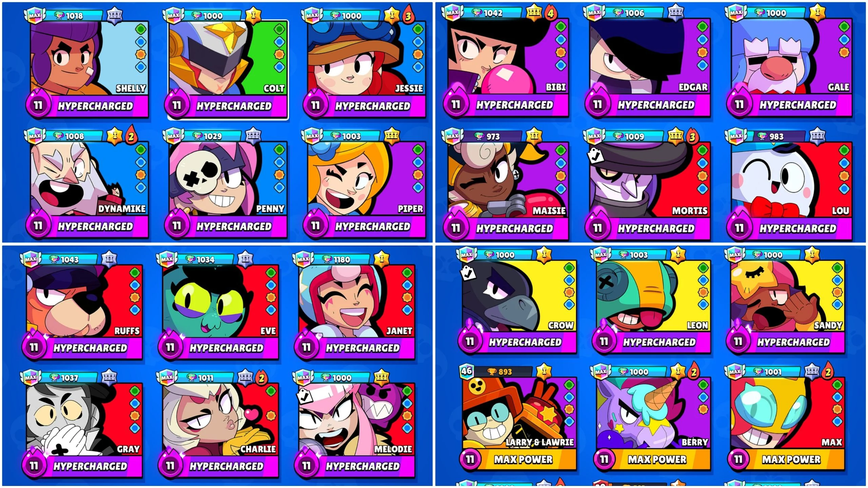Click the silver rank III badge on Edgar

[675, 13]
